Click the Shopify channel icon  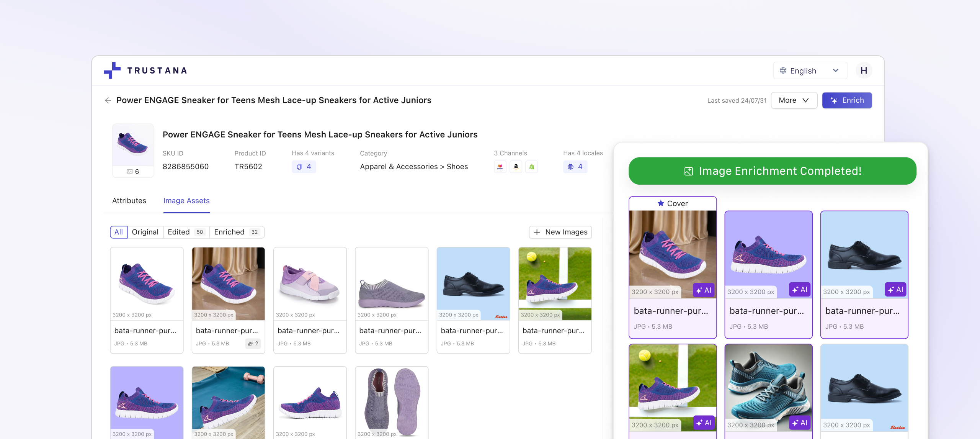pyautogui.click(x=531, y=167)
